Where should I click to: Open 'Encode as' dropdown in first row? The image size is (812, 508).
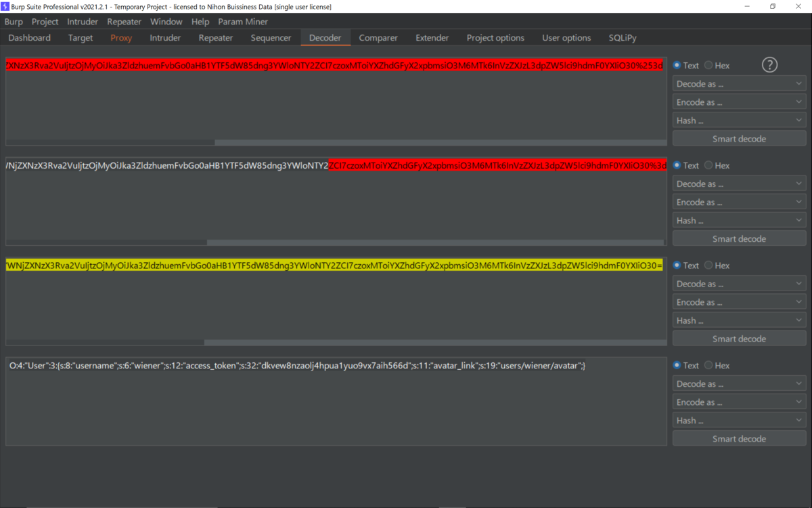click(739, 102)
